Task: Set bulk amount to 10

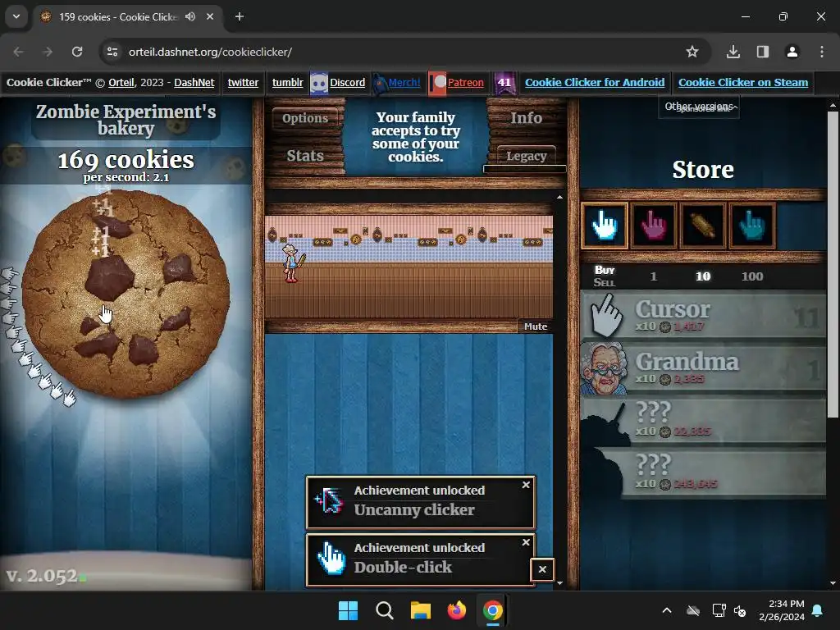Action: pyautogui.click(x=703, y=276)
